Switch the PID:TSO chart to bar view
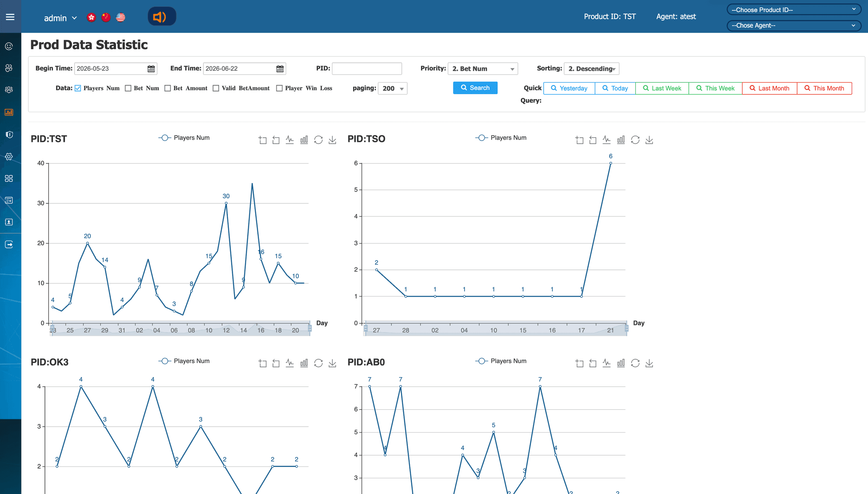This screenshot has height=494, width=868. (x=621, y=139)
